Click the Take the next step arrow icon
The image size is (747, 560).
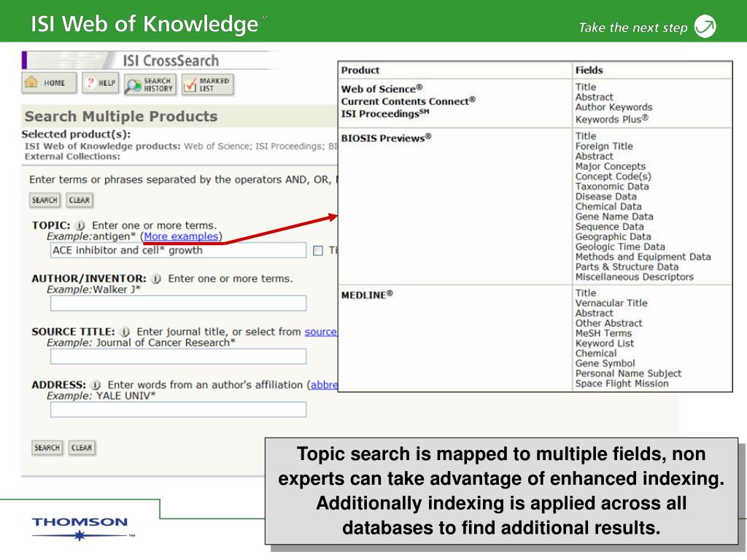pos(705,27)
